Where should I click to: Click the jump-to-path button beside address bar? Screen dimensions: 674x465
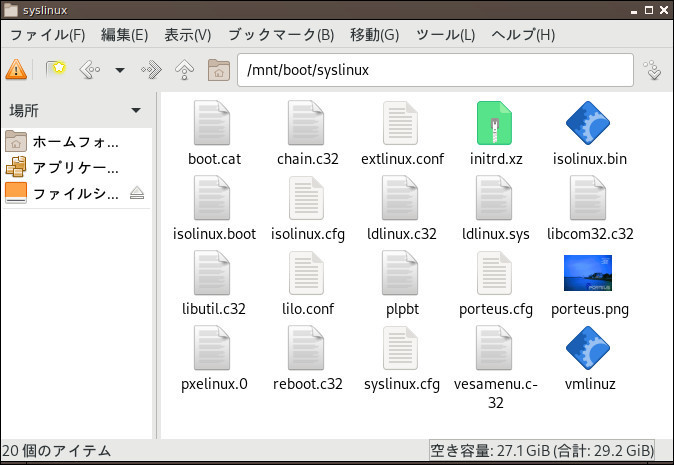tap(653, 70)
